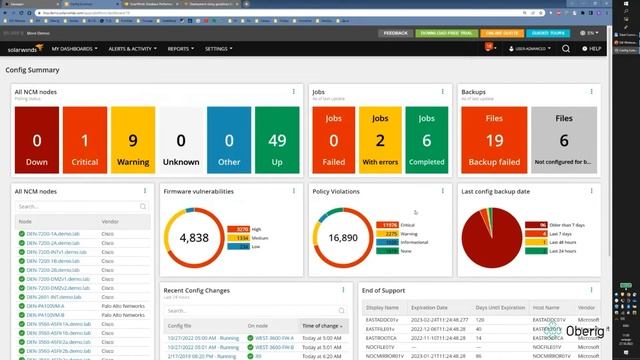This screenshot has height=360, width=640.
Task: Open WEST-3600-FW-B node link
Action: point(274,347)
